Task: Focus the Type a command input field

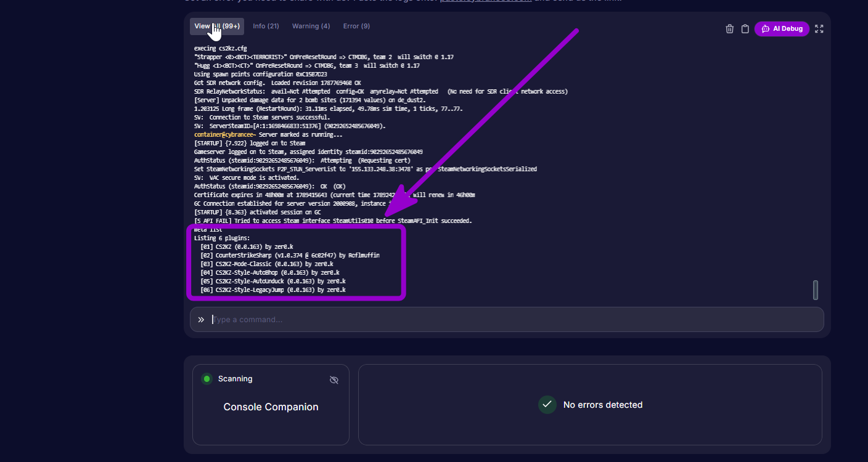Action: pos(507,320)
